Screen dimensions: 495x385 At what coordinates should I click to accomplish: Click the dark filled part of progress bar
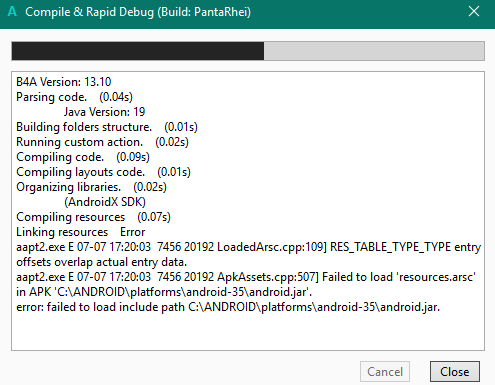coord(138,51)
